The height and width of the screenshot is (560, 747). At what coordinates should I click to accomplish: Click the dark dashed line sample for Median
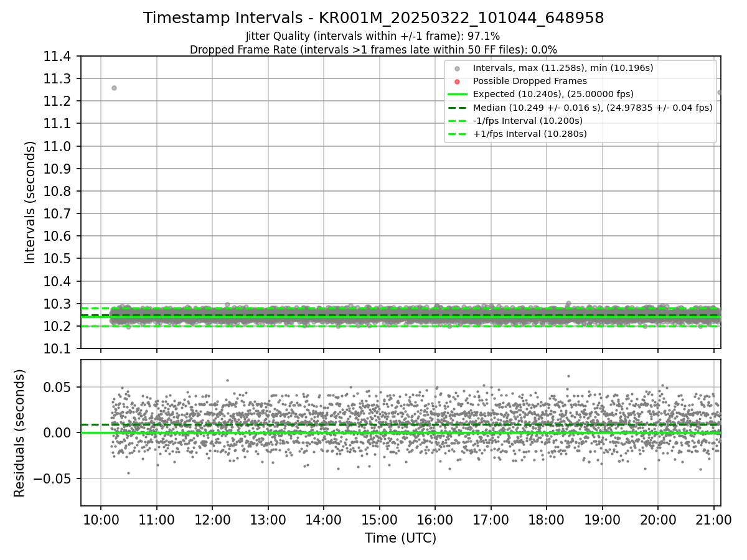click(x=458, y=108)
